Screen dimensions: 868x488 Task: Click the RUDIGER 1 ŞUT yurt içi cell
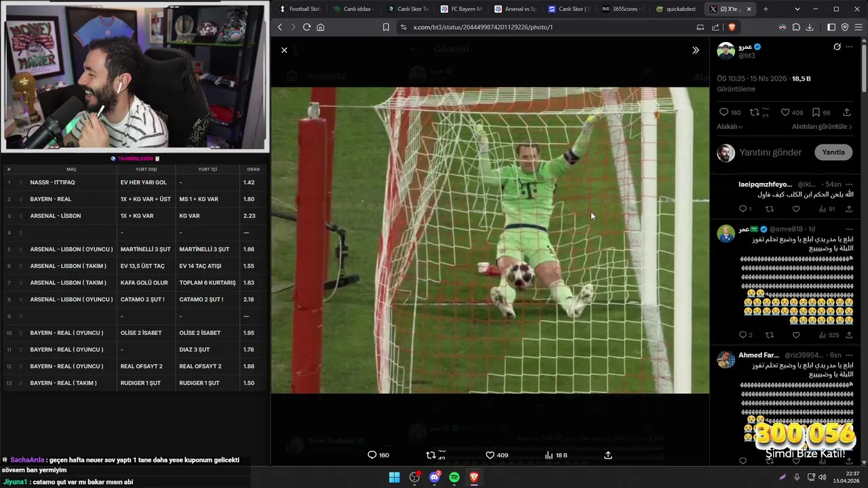tap(208, 383)
